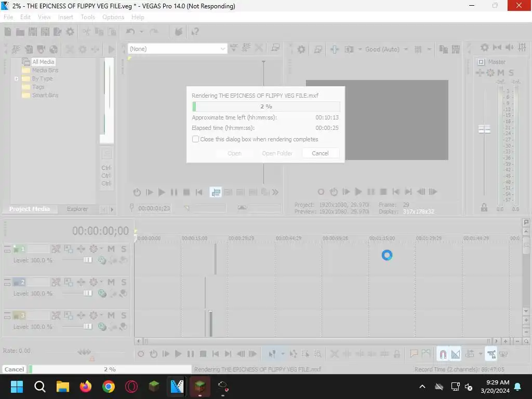Click the preview overlays grid icon
Image resolution: width=532 pixels, height=399 pixels.
pyautogui.click(x=418, y=49)
